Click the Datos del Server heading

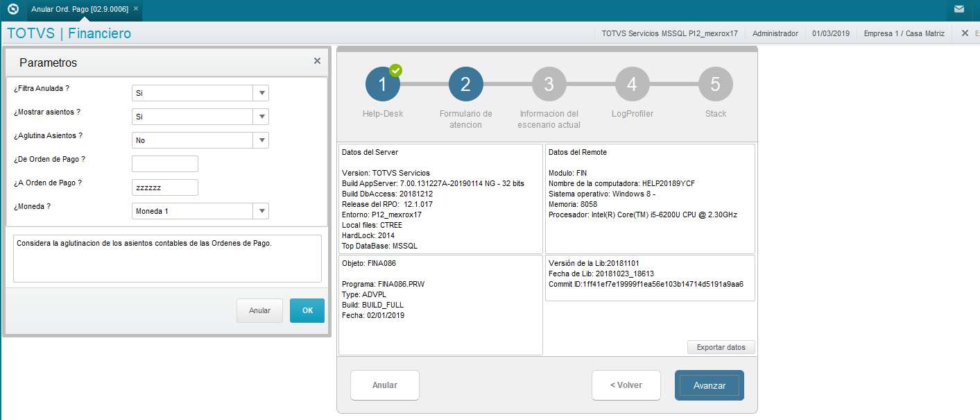pos(370,152)
